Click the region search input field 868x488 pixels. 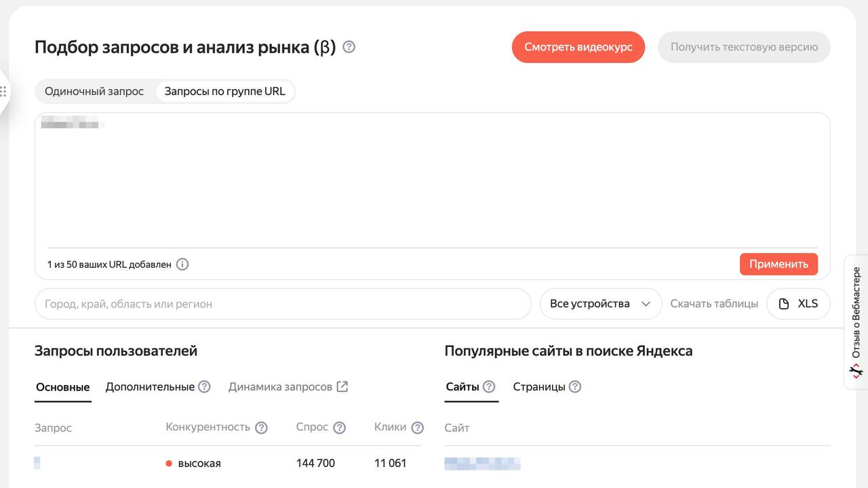(282, 304)
